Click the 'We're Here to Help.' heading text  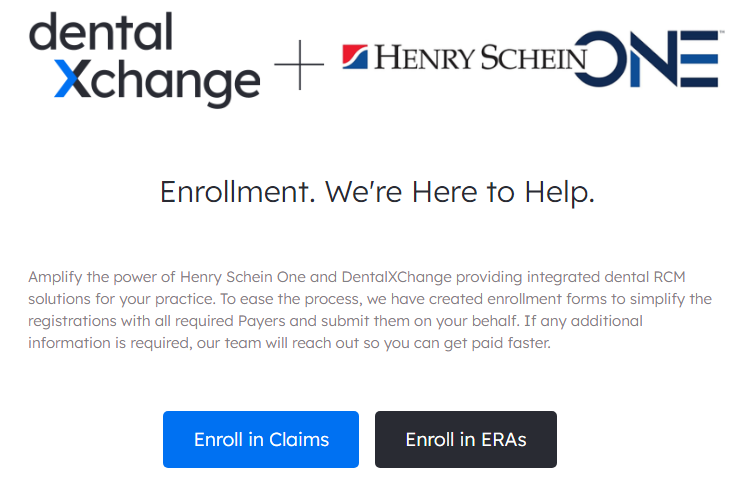tap(460, 193)
